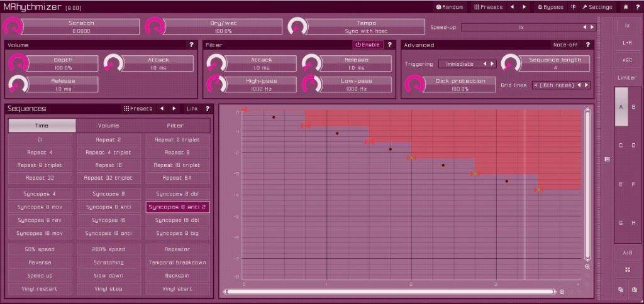The image size is (644, 304).
Task: Open the top toolbar Presets browser
Action: click(x=488, y=7)
